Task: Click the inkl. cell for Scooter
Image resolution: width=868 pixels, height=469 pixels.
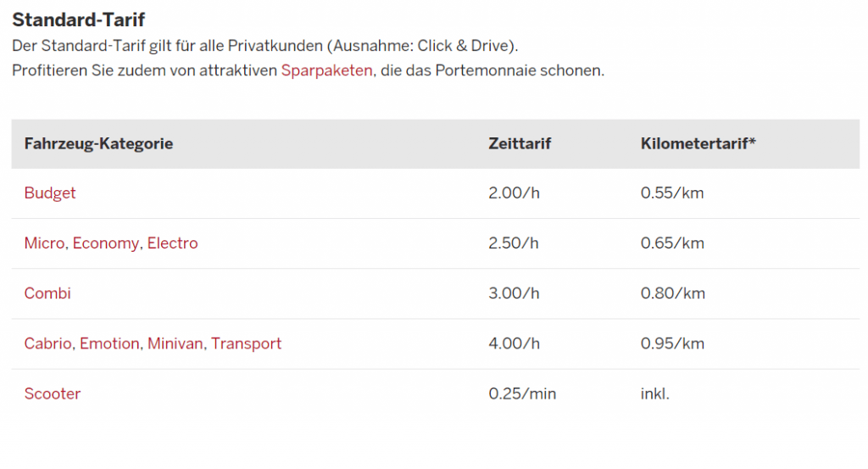Action: pyautogui.click(x=654, y=394)
